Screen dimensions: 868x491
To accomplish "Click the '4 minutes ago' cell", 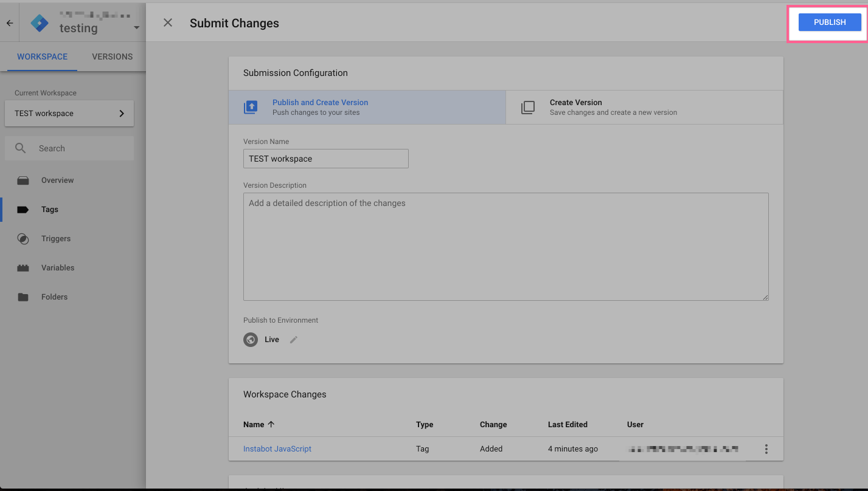I will coord(573,449).
